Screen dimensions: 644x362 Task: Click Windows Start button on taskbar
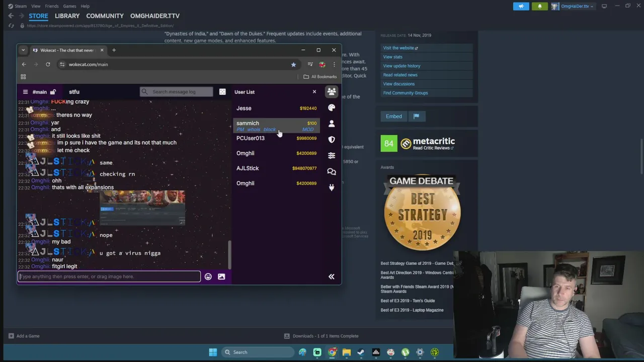[213, 352]
